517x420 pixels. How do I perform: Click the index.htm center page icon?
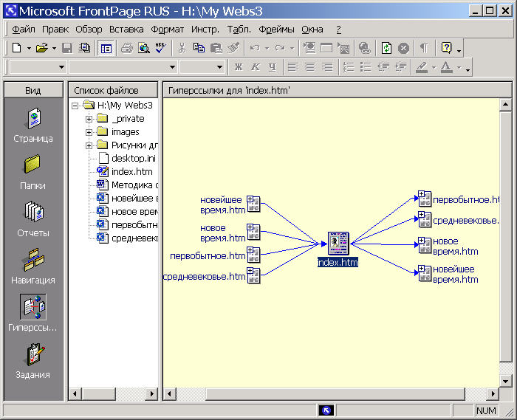point(338,243)
